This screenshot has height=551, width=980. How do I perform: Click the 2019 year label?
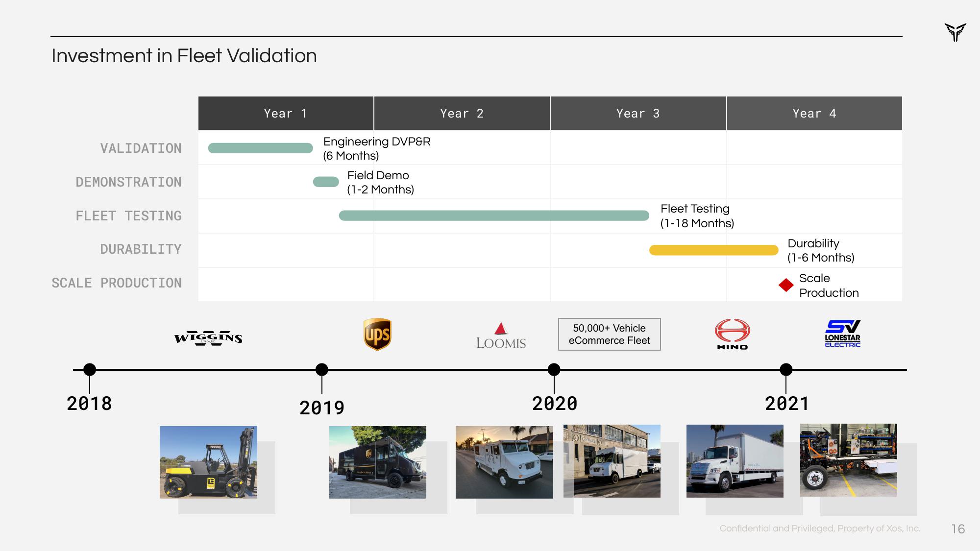[322, 408]
